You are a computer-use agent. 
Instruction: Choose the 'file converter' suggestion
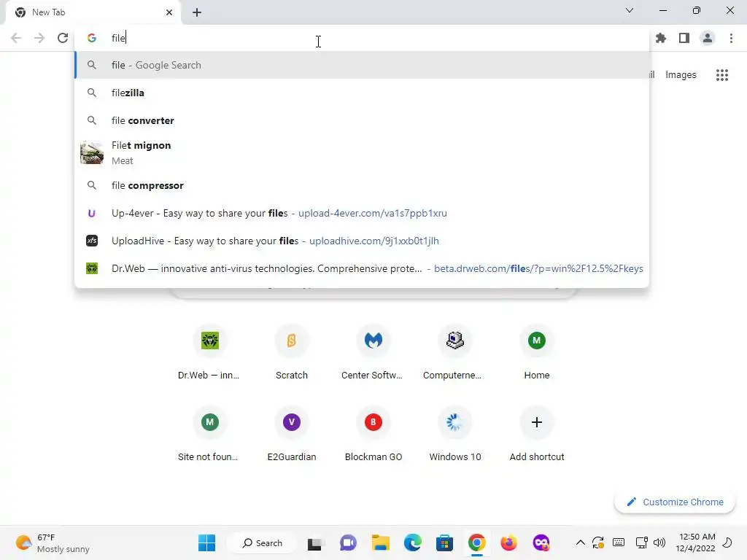pyautogui.click(x=362, y=120)
